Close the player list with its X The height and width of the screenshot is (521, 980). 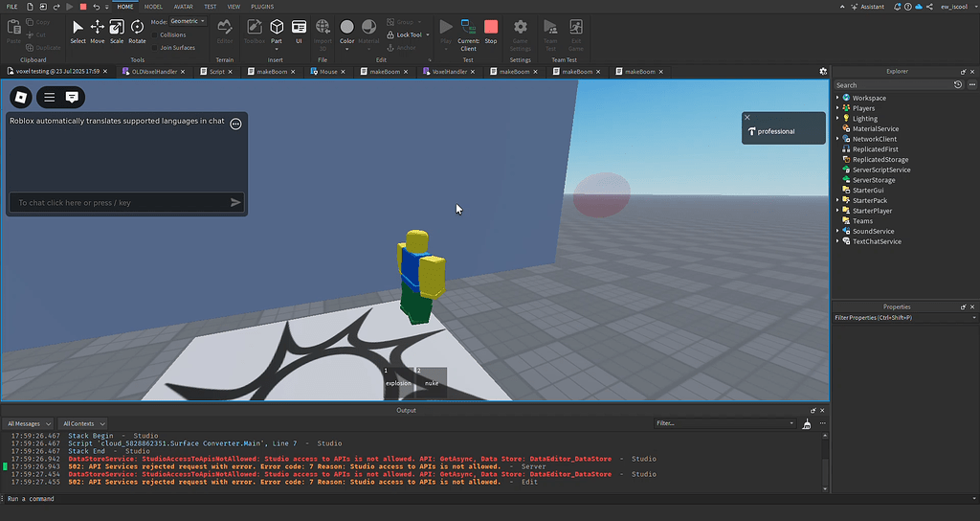(x=746, y=117)
